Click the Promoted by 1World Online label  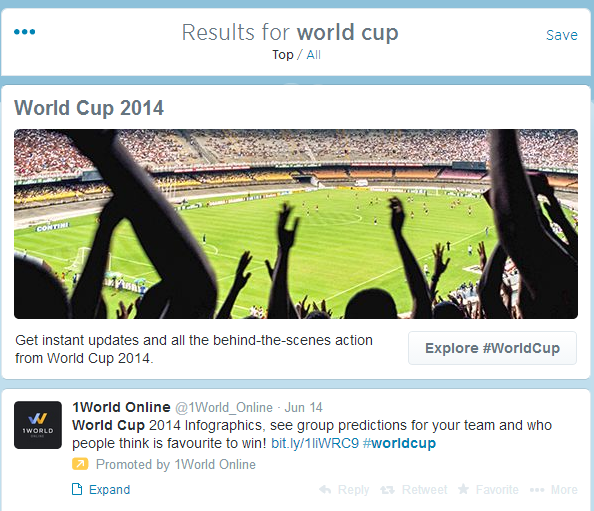pos(176,464)
